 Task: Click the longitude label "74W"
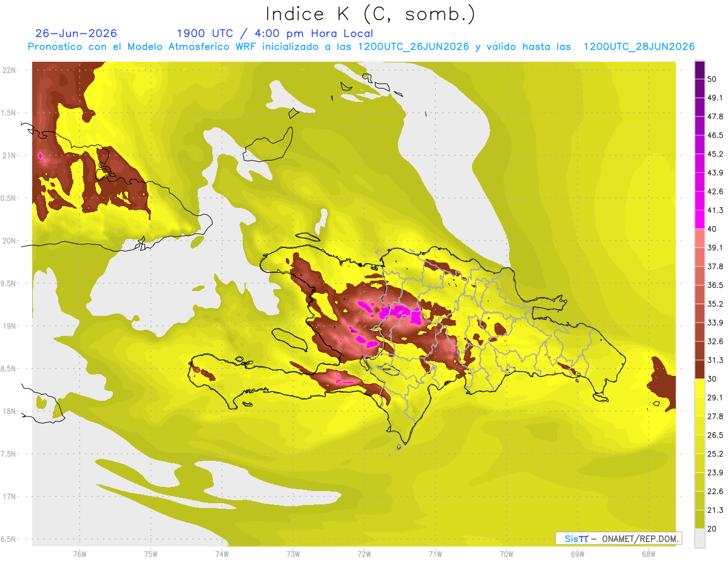pos(221,554)
